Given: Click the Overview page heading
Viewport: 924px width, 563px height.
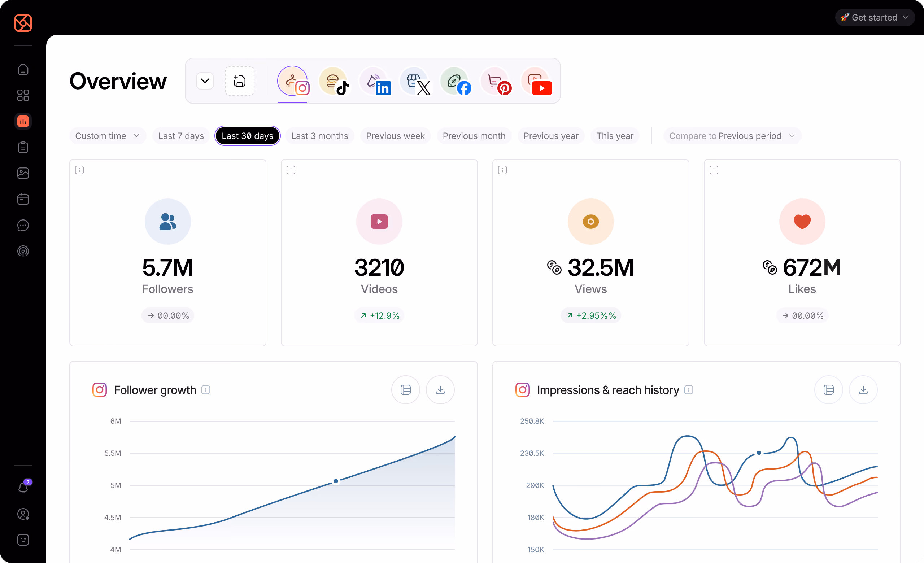Looking at the screenshot, I should coord(118,81).
